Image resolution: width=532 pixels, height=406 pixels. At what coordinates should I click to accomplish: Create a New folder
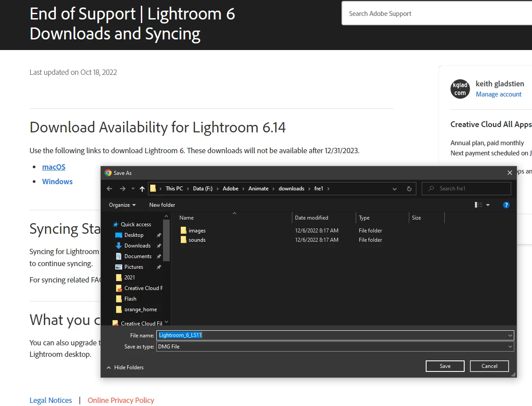(x=162, y=205)
